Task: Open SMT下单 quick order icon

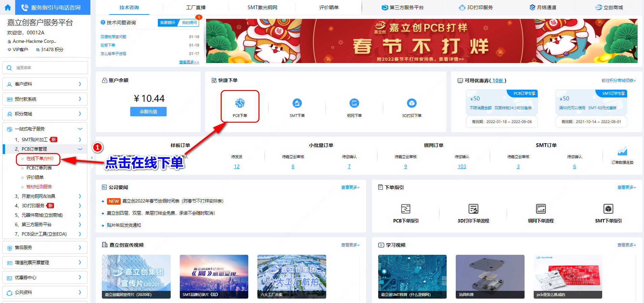Action: pos(297,103)
